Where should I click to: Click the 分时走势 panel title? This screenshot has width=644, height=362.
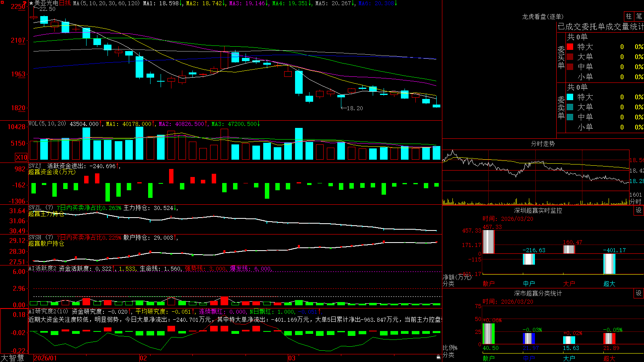543,144
